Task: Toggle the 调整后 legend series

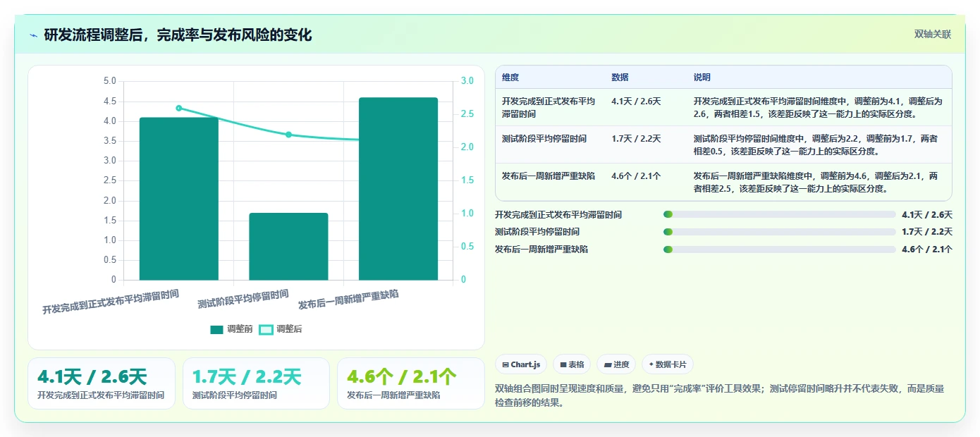Action: pyautogui.click(x=281, y=329)
